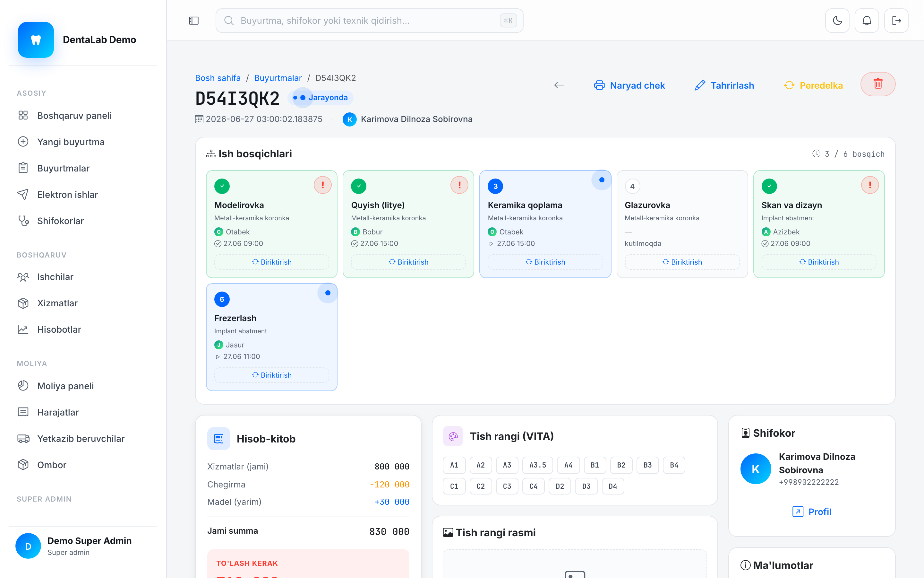This screenshot has height=578, width=924.
Task: Select VITA shade B3
Action: [x=647, y=465]
